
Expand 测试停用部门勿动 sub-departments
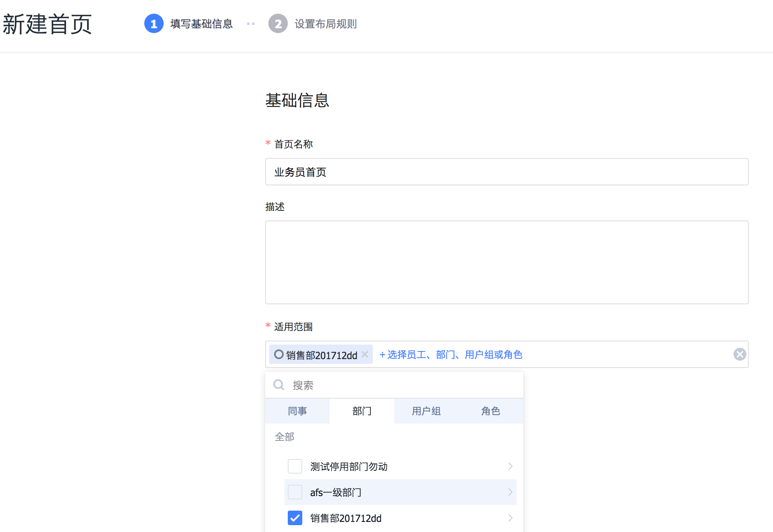click(510, 466)
